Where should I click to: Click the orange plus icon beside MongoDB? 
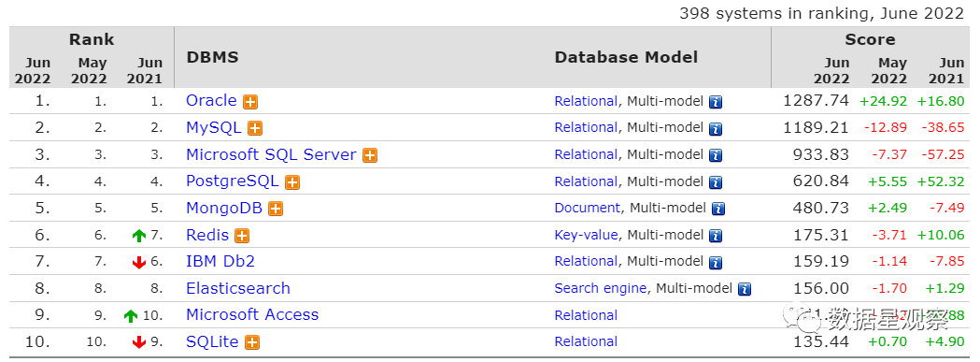(x=276, y=210)
